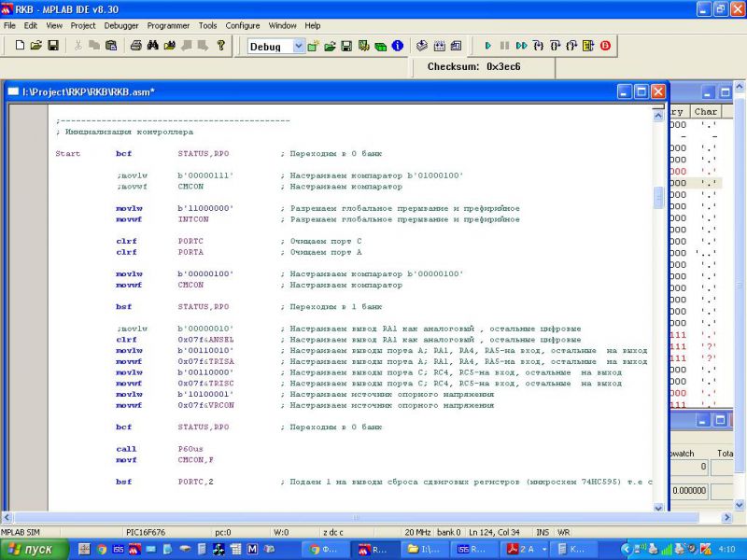Click the red Breakpoints icon

tap(605, 45)
